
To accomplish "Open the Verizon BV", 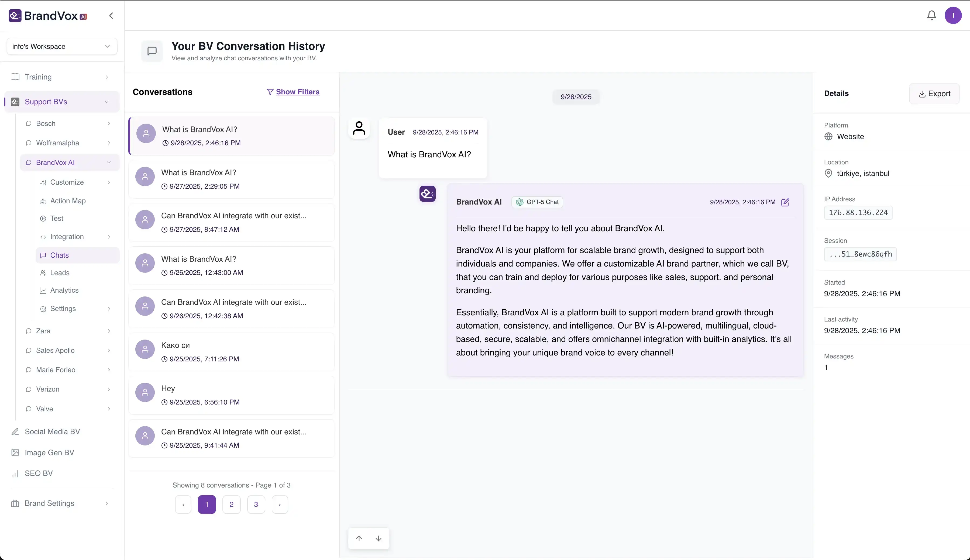I will (48, 389).
